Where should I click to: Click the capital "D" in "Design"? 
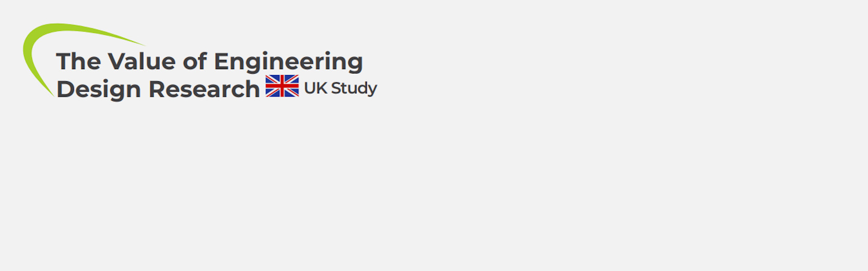(65, 89)
